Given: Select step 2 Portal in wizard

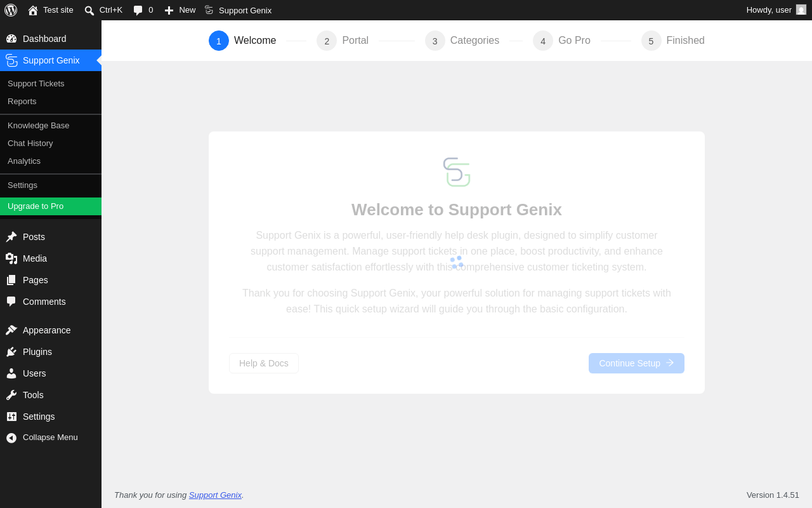Looking at the screenshot, I should [343, 41].
